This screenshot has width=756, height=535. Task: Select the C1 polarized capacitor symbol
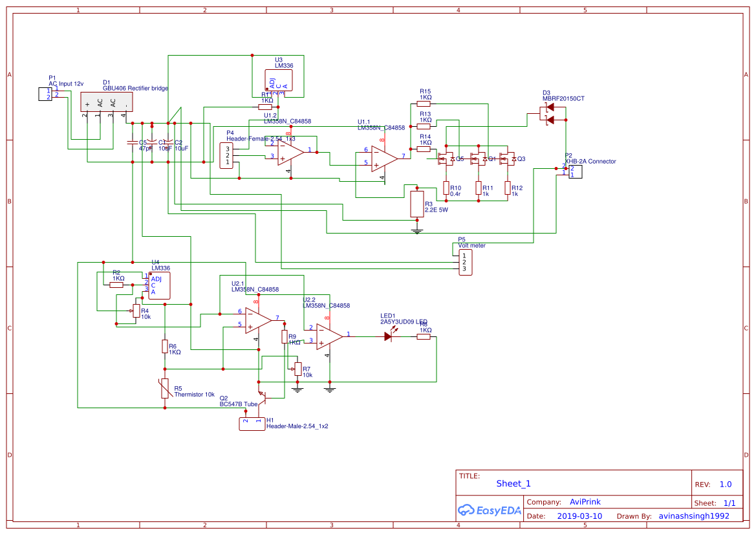tap(152, 142)
